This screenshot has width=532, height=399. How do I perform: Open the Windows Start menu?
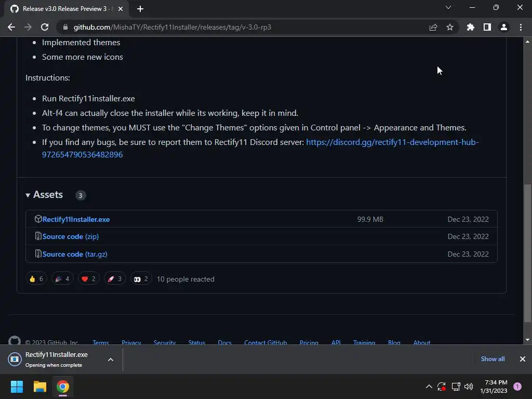[17, 387]
